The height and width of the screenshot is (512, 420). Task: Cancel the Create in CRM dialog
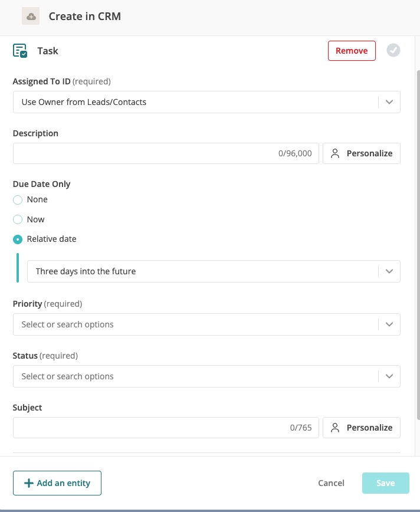(x=331, y=483)
